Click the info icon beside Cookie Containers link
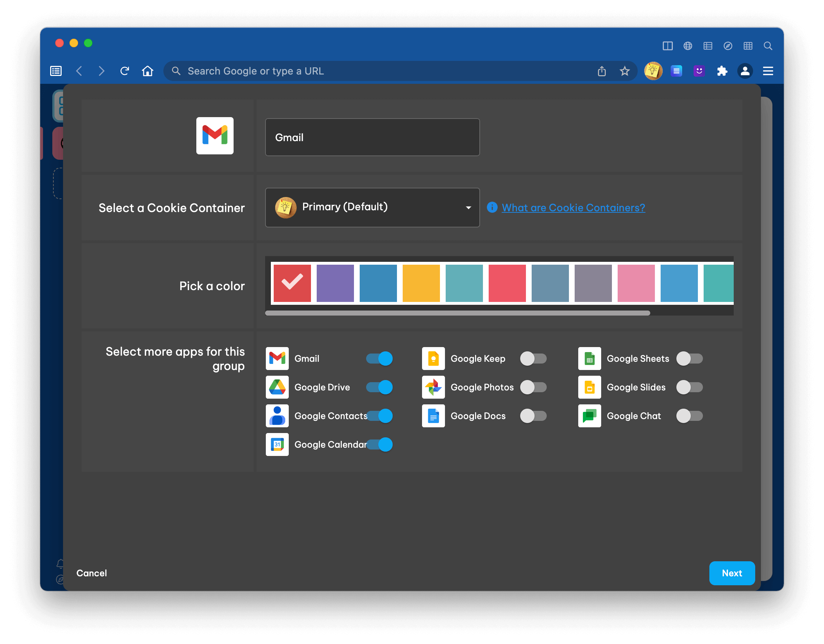The image size is (824, 644). 492,207
